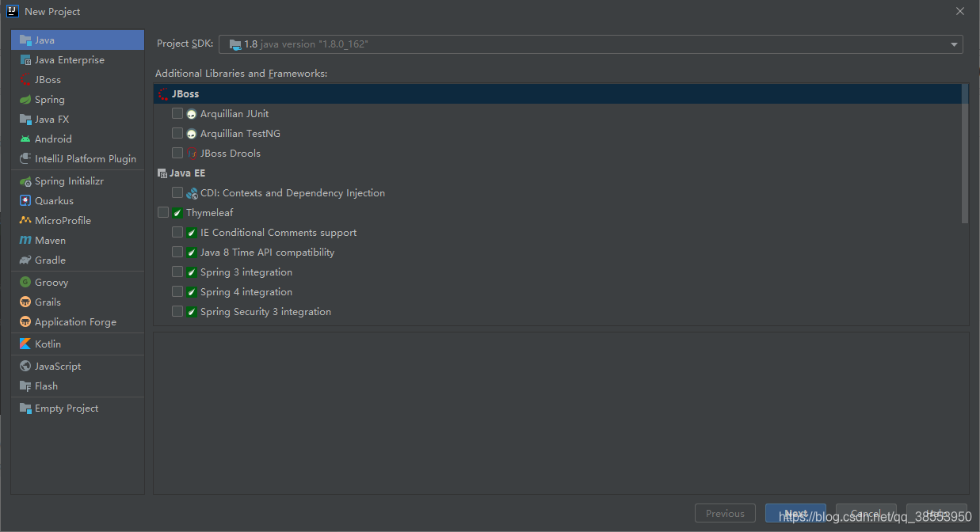Click the Project SDK dropdown arrow
The height and width of the screenshot is (532, 980).
click(x=954, y=44)
